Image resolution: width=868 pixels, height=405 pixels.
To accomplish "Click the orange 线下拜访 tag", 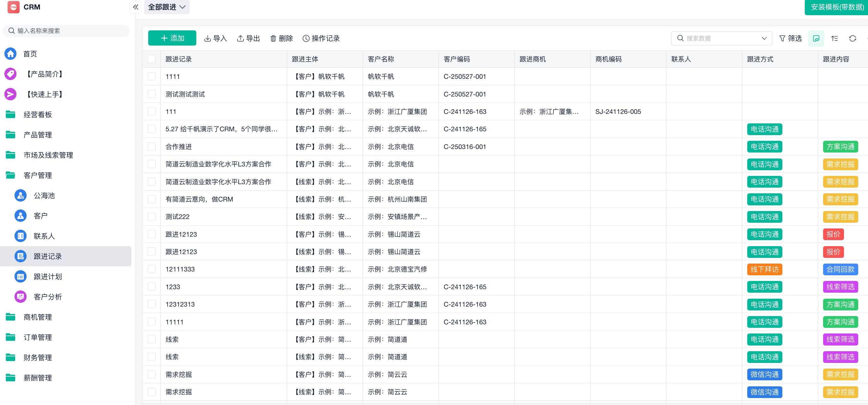I will [x=764, y=270].
